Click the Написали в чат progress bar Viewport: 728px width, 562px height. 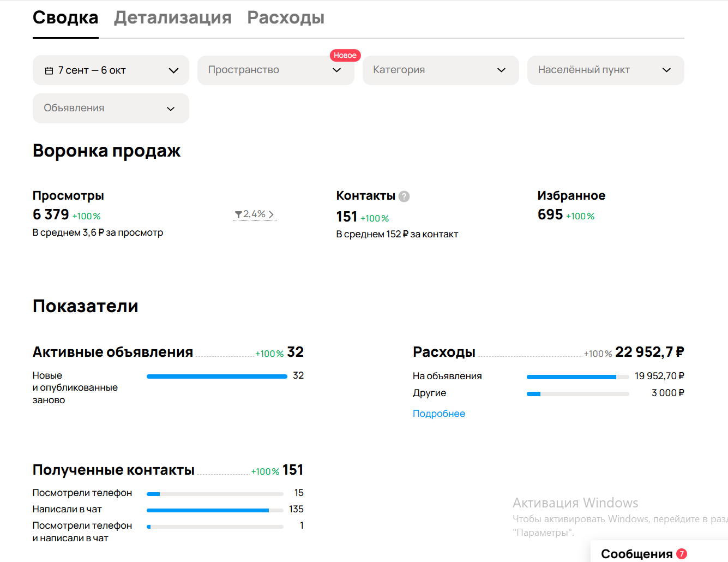[x=215, y=510]
